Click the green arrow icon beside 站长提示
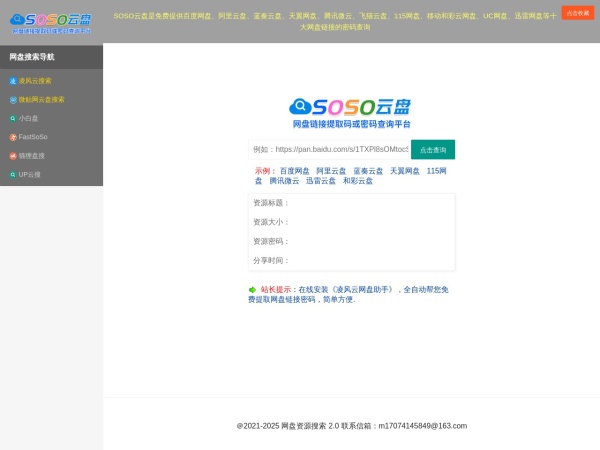 click(x=252, y=290)
